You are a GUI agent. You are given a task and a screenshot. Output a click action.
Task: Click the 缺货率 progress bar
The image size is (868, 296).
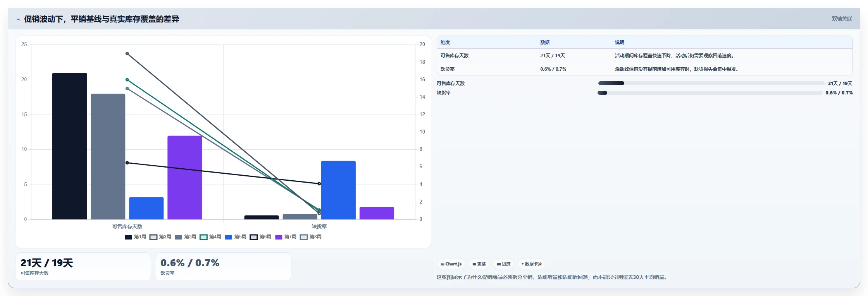pyautogui.click(x=710, y=93)
